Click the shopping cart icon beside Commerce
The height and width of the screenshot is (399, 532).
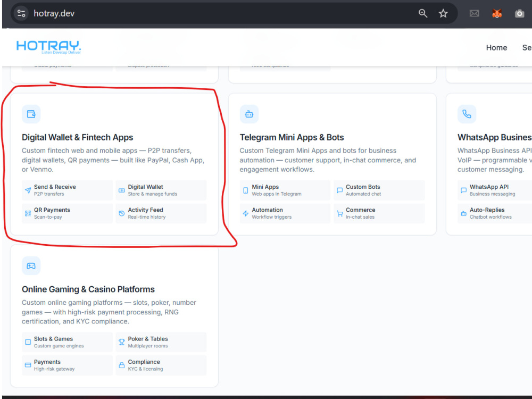coord(339,213)
